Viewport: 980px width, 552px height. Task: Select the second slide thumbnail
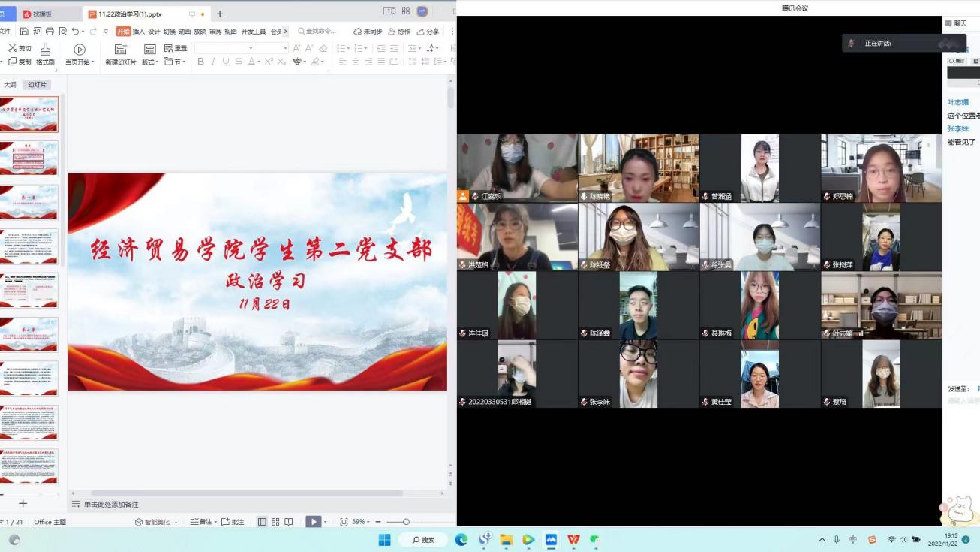coord(29,158)
